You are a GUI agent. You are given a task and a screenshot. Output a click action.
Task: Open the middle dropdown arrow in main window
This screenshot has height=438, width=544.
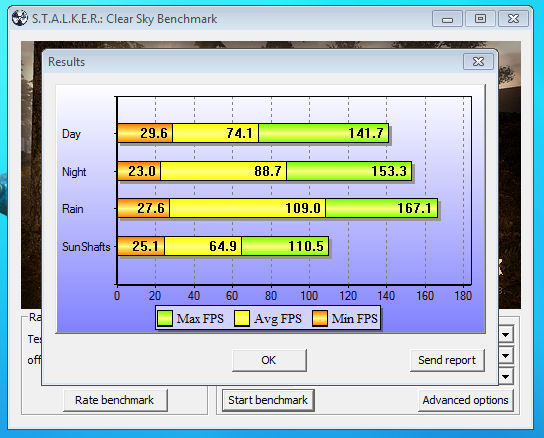coord(506,356)
